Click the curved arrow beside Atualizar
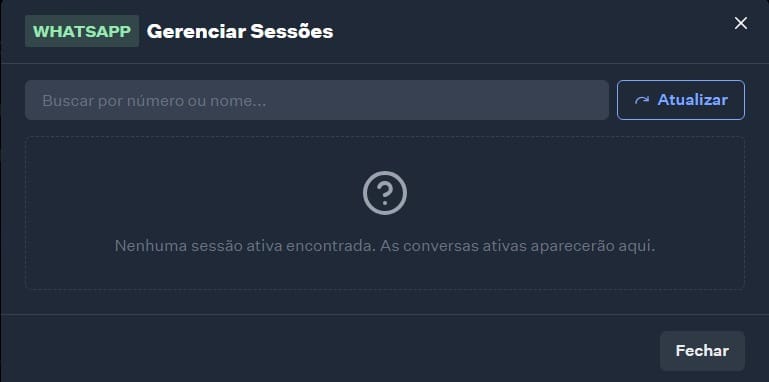 pyautogui.click(x=641, y=101)
